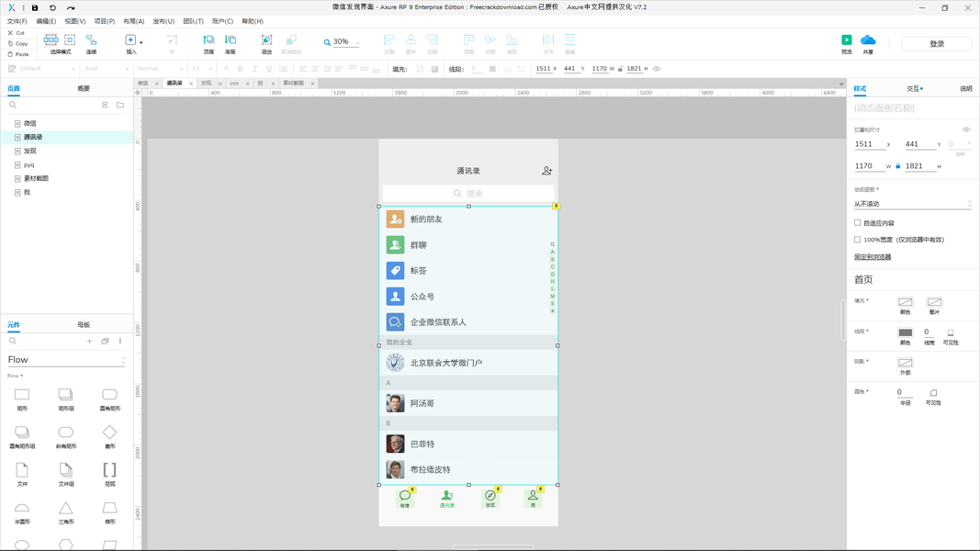Screen dimensions: 980x551
Task: Select the 素材截图 page in tree
Action: tap(36, 179)
